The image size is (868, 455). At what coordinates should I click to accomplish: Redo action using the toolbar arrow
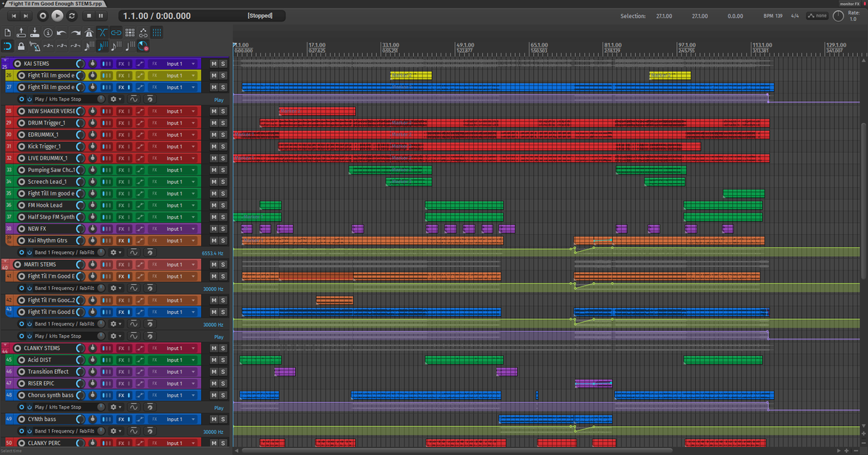(x=75, y=33)
